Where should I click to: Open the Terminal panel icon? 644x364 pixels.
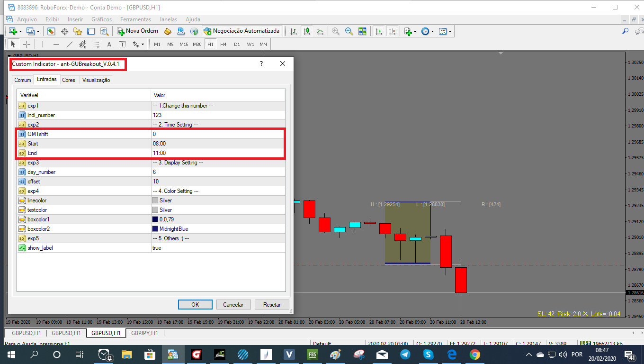click(x=91, y=31)
